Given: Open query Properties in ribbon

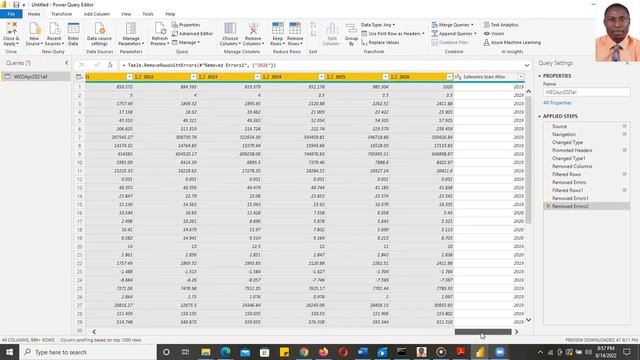Looking at the screenshot, I should click(x=186, y=25).
